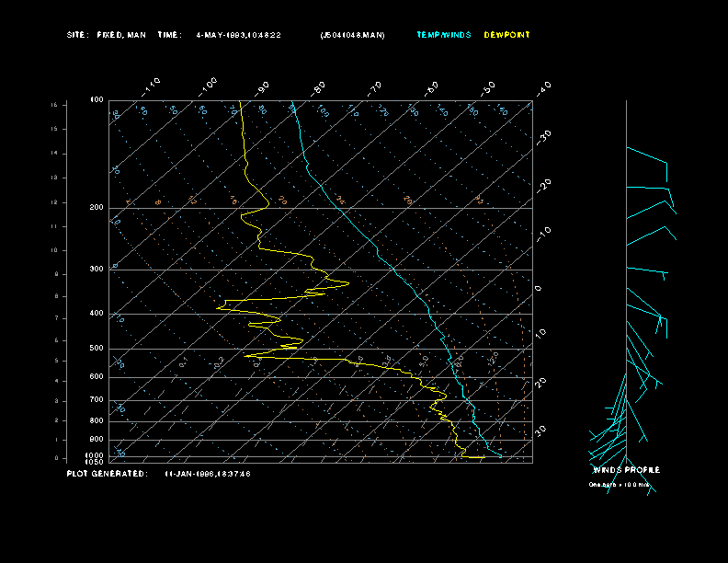Click the -110 temperature label above chart
The height and width of the screenshot is (563, 728).
coord(153,85)
